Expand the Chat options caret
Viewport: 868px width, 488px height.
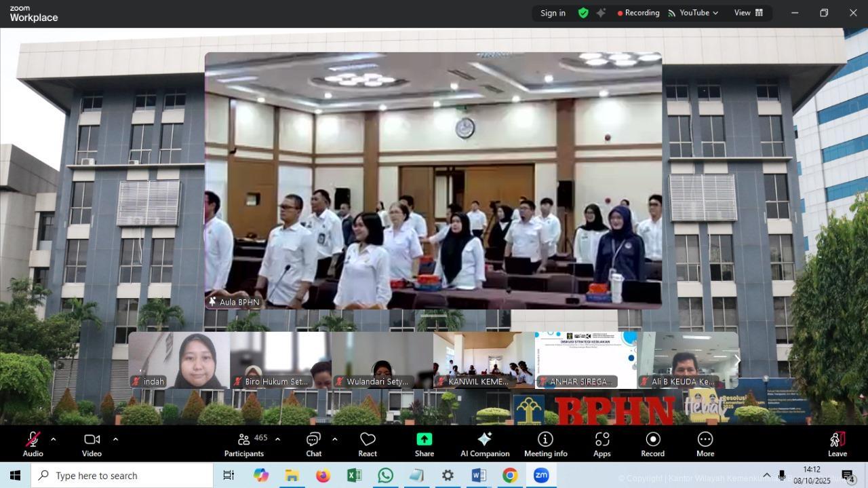coord(334,439)
